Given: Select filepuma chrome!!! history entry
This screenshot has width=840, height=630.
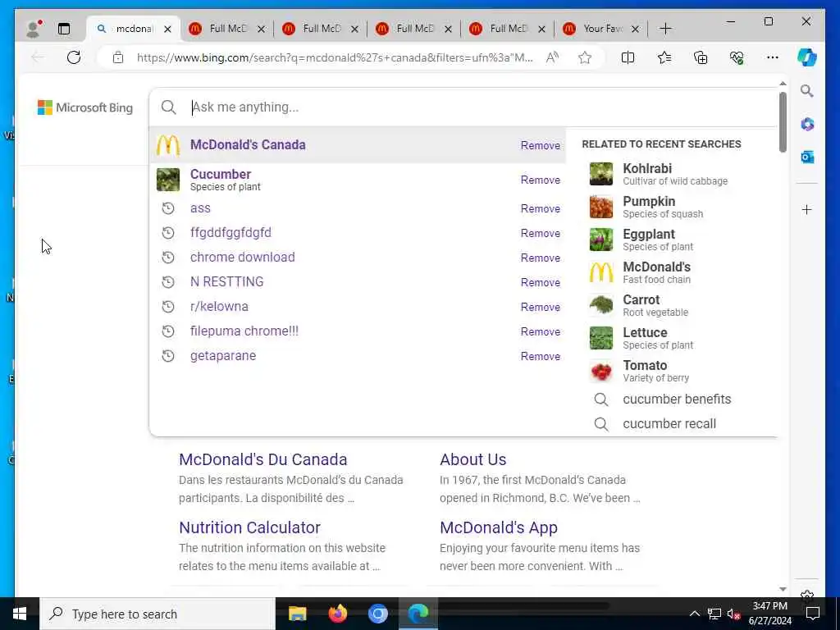Looking at the screenshot, I should pos(244,331).
